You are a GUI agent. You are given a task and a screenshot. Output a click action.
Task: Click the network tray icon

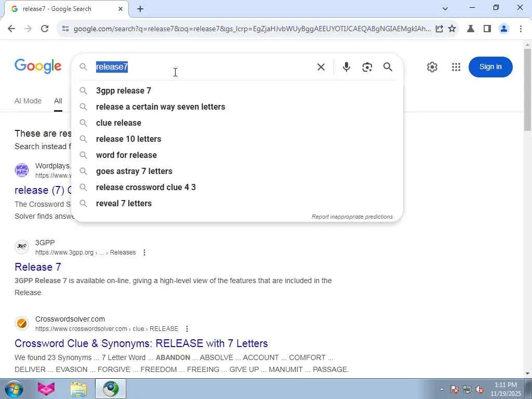[467, 389]
